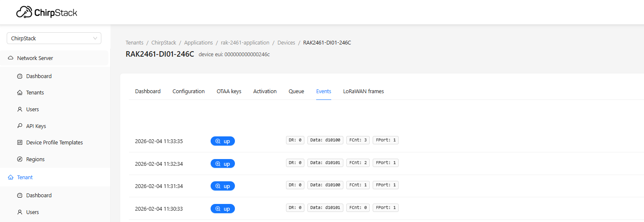Click the Tenants home icon in sidebar

(x=20, y=93)
